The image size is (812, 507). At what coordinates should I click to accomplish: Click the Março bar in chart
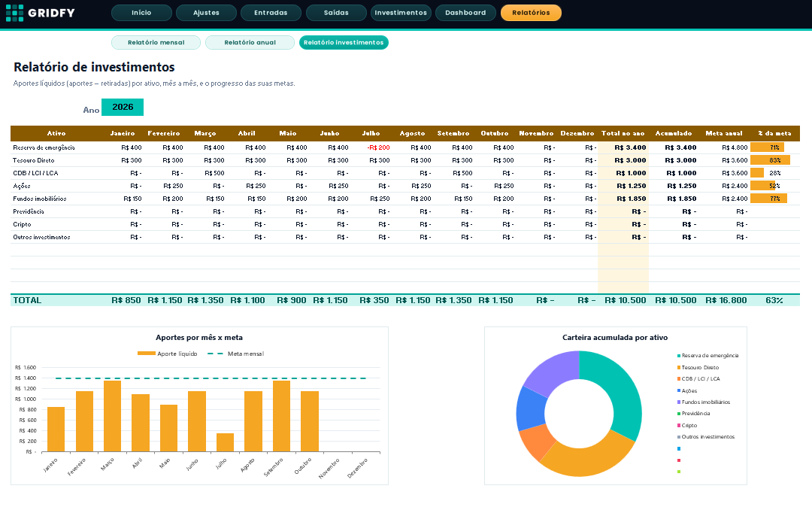[112, 417]
